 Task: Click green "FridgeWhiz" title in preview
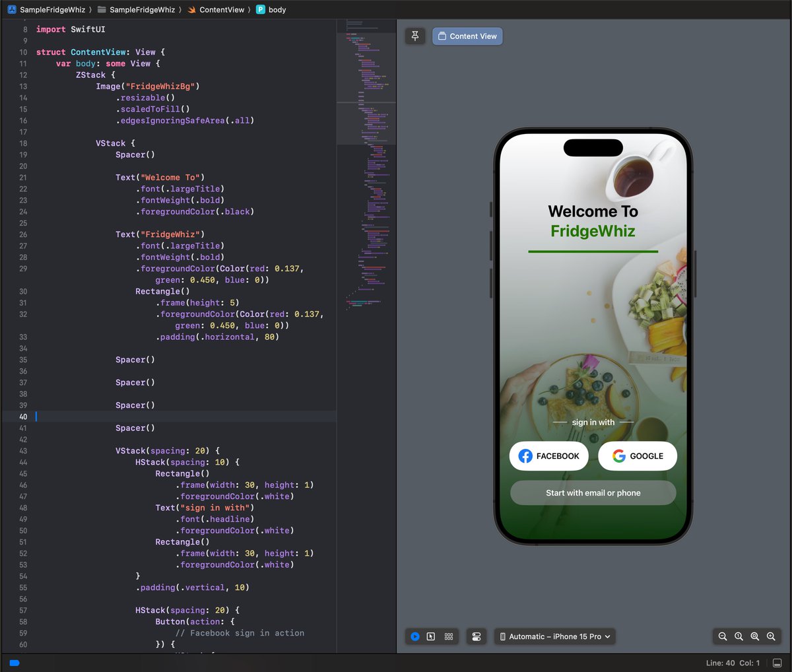(x=593, y=231)
